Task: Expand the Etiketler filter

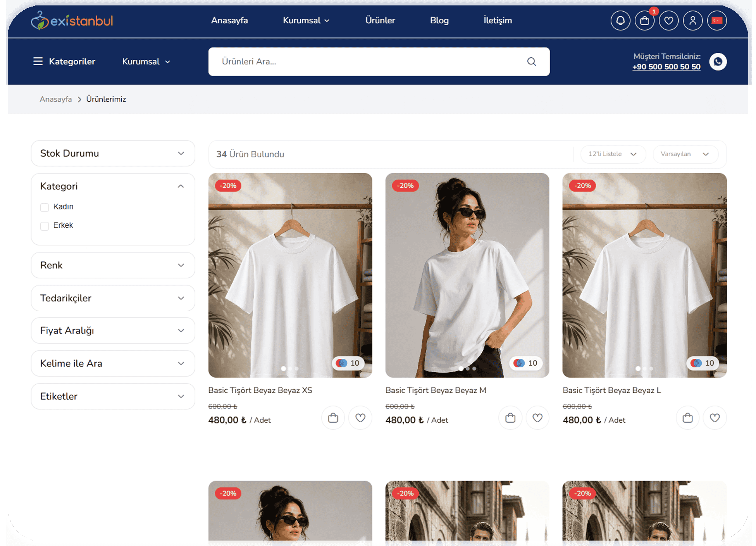Action: tap(113, 396)
